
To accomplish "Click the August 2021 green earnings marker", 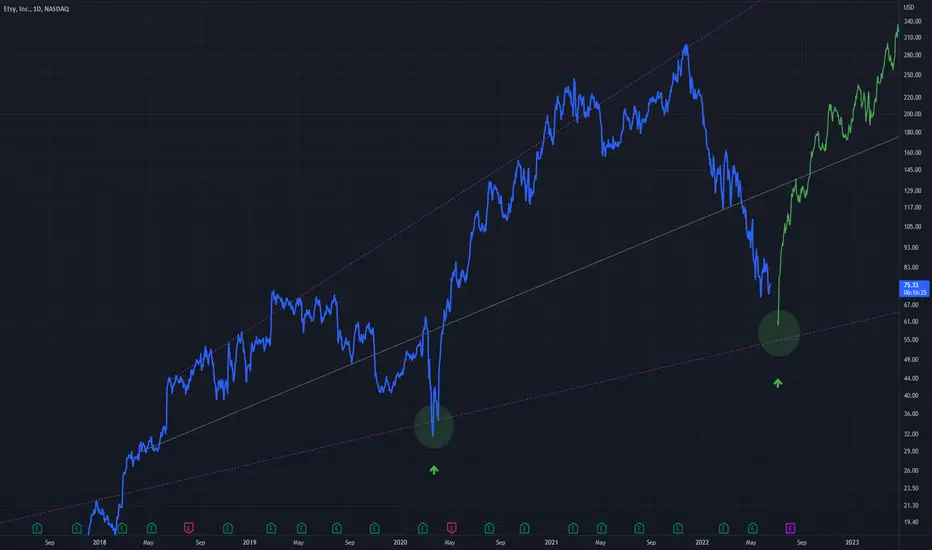I will (x=639, y=528).
